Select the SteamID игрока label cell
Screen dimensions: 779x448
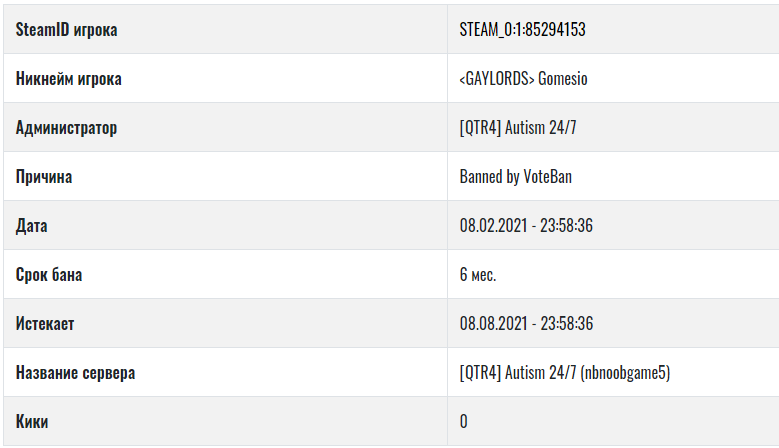coord(226,29)
